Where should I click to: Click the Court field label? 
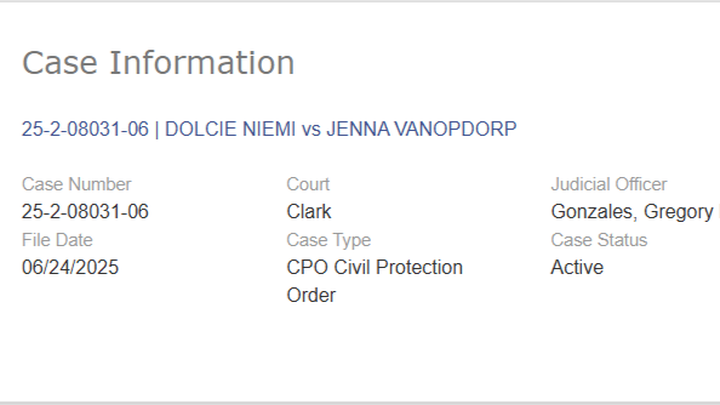[308, 184]
